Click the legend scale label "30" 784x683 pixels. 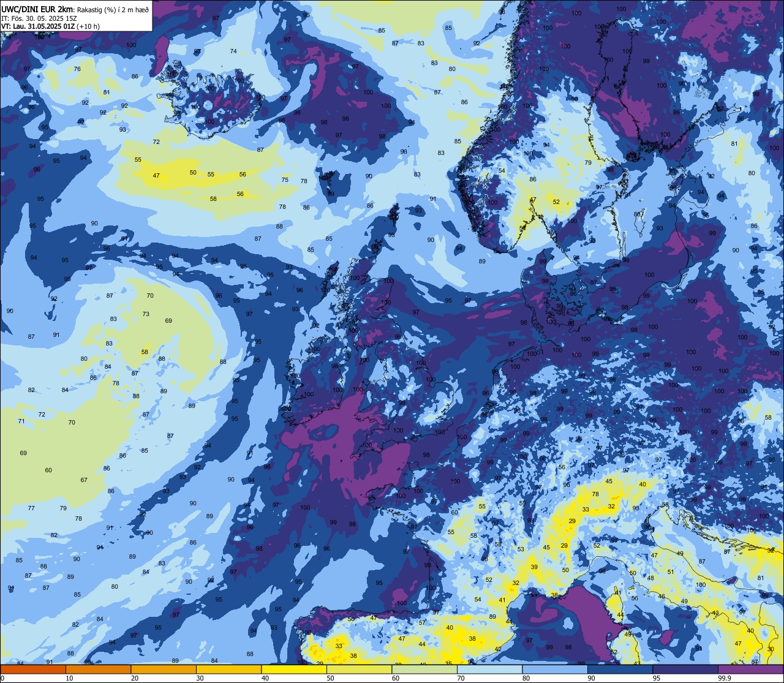click(200, 678)
